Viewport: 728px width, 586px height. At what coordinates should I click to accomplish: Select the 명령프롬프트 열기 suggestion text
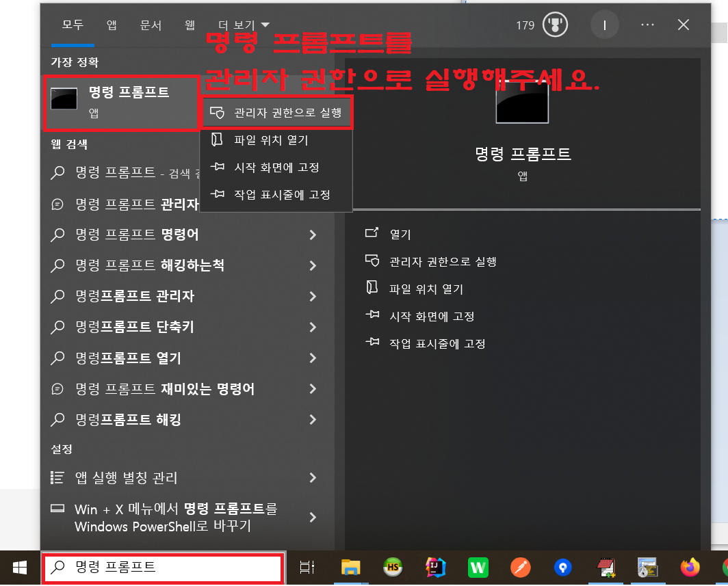[128, 358]
